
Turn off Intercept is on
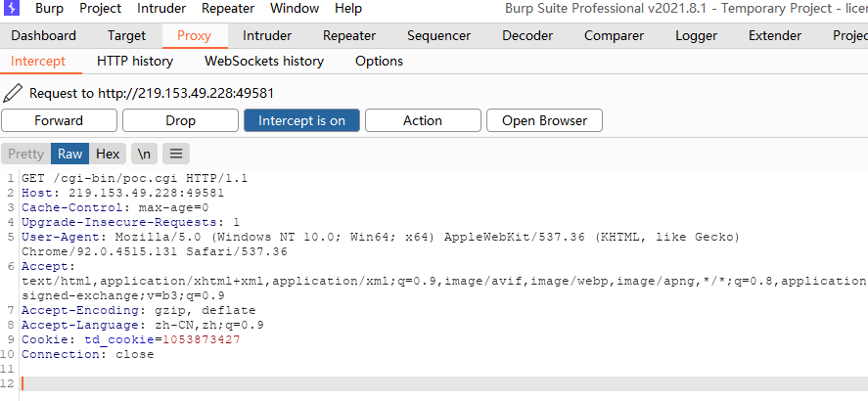[x=301, y=120]
